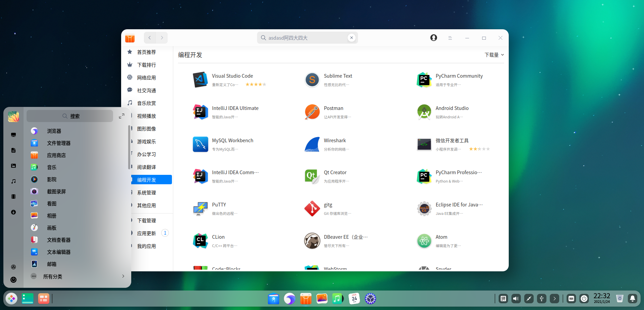Open gitg app icon
Image resolution: width=644 pixels, height=310 pixels.
[312, 208]
